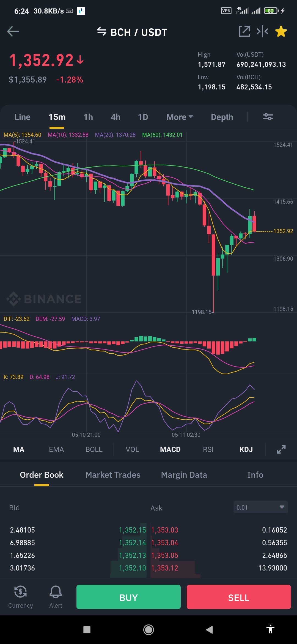Switch to the Market Trades tab
297x644 pixels.
(113, 475)
